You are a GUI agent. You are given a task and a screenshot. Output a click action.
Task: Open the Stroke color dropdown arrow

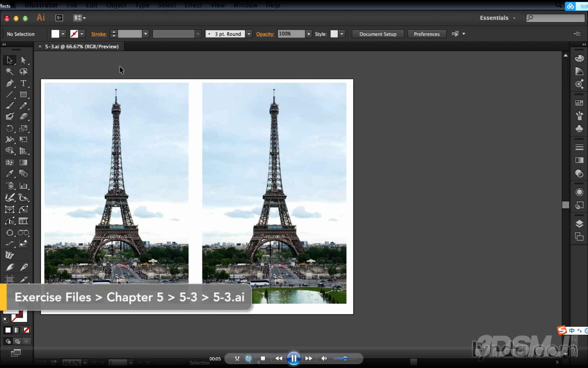82,34
